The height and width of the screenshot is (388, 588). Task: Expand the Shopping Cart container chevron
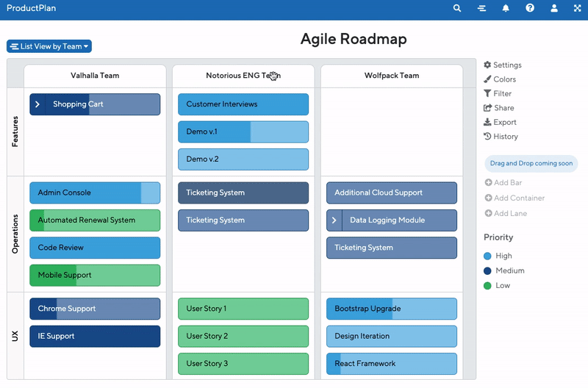click(x=37, y=104)
